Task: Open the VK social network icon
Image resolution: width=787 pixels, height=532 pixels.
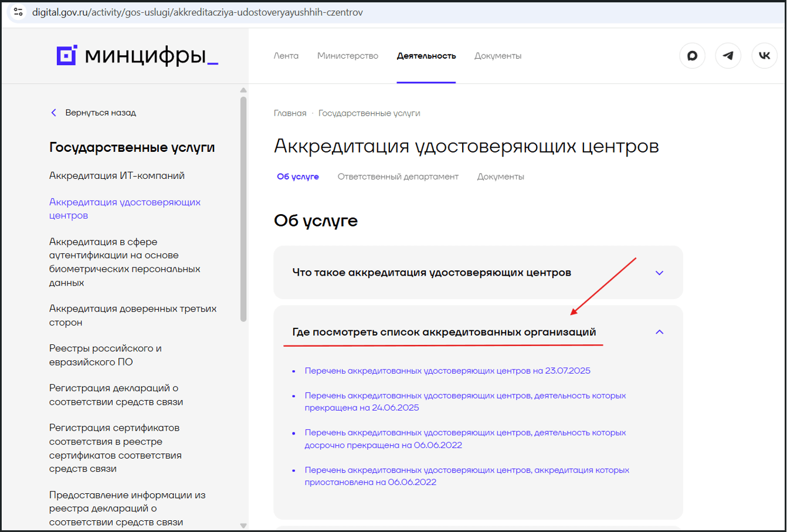Action: (x=764, y=56)
